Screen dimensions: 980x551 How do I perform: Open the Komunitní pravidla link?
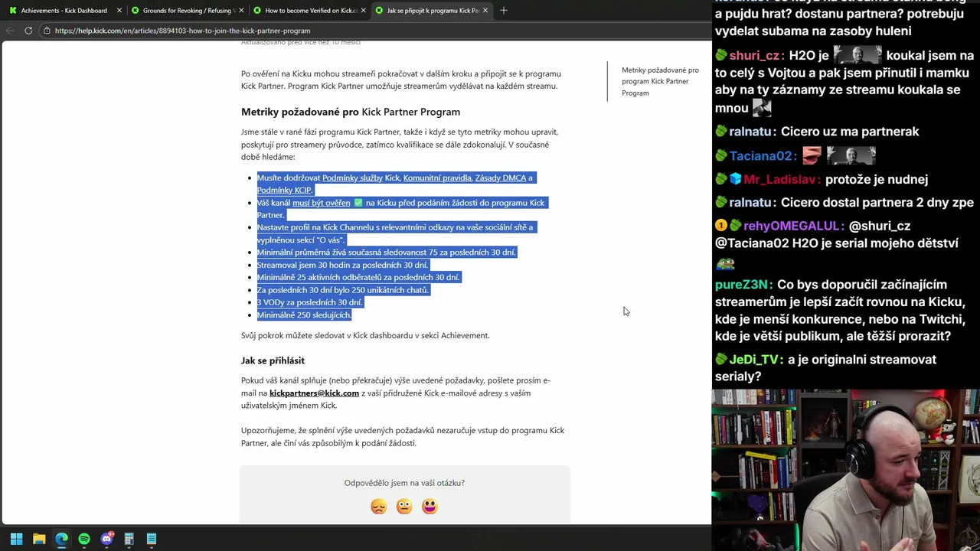437,178
